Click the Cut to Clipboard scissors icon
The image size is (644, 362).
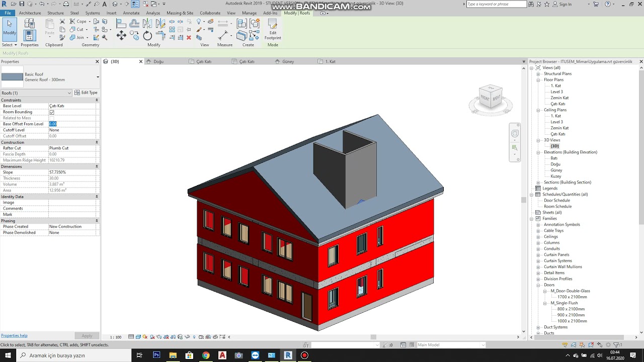coord(62,21)
